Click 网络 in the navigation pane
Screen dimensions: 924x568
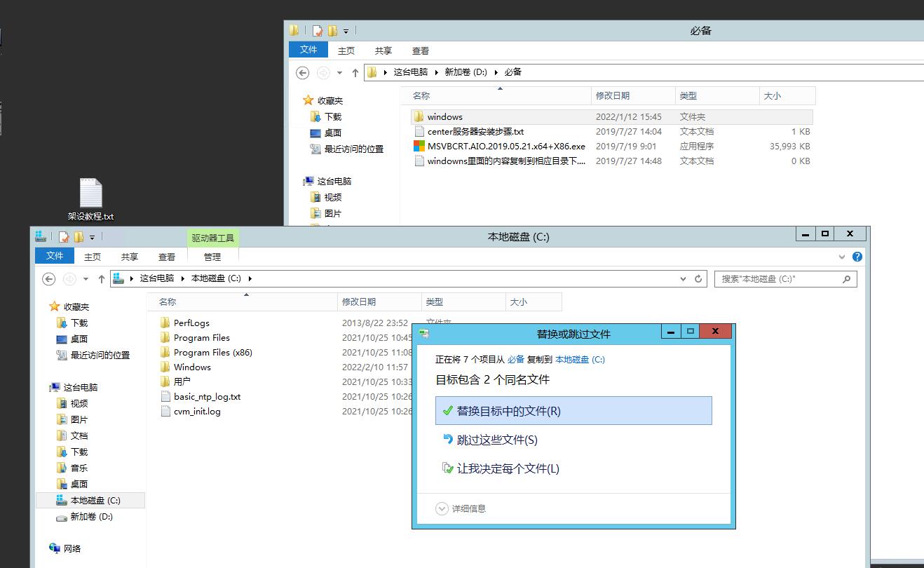point(72,548)
